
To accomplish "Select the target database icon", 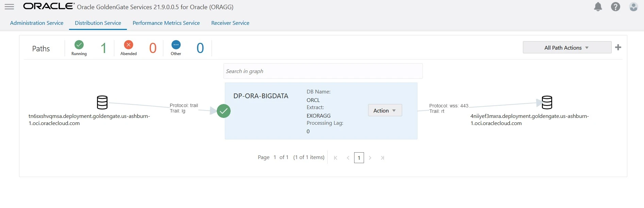I will coord(547,102).
